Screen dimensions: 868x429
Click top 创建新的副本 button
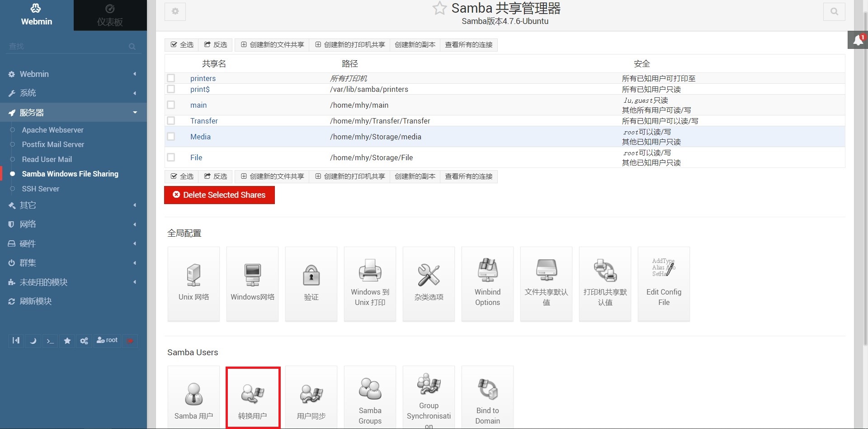pos(415,44)
